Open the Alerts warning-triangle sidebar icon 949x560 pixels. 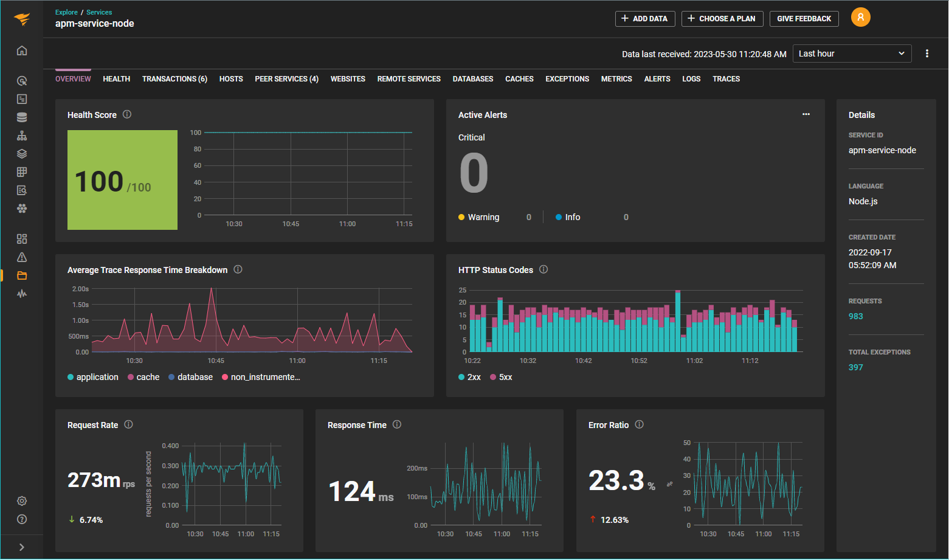[x=22, y=257]
